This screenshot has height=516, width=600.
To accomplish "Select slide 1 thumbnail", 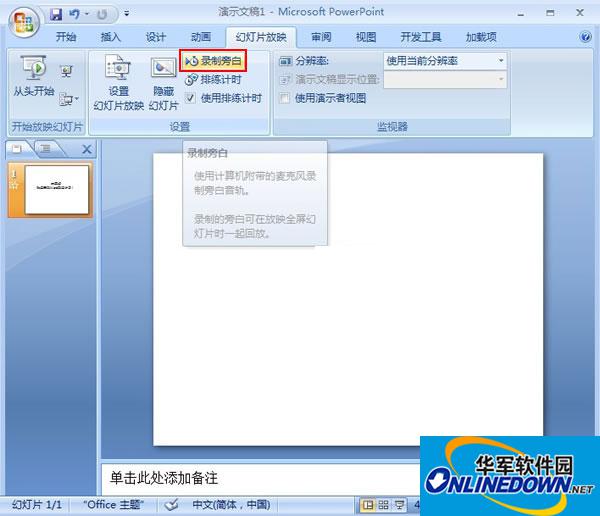I will click(x=56, y=189).
